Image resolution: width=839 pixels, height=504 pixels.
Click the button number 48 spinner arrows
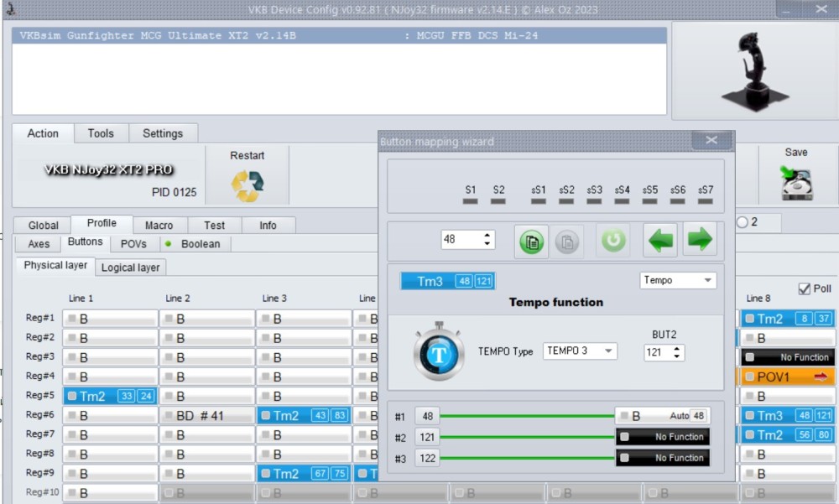[x=487, y=239]
